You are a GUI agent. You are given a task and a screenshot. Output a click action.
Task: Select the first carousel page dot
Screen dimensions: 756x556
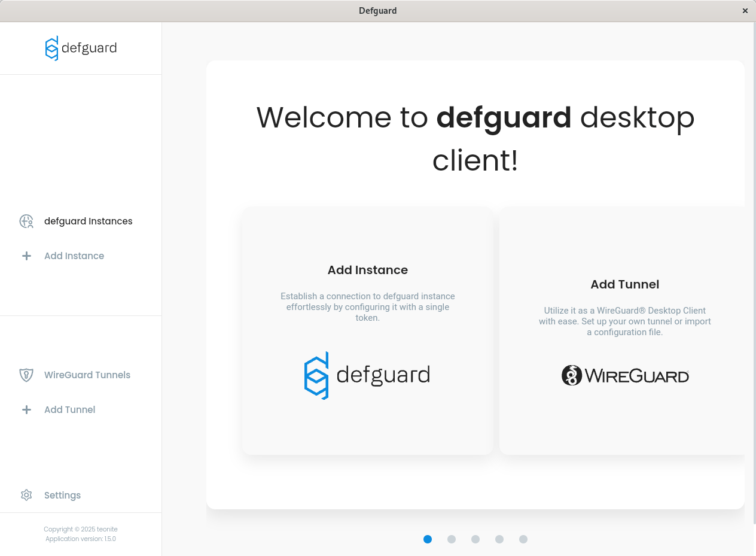428,539
